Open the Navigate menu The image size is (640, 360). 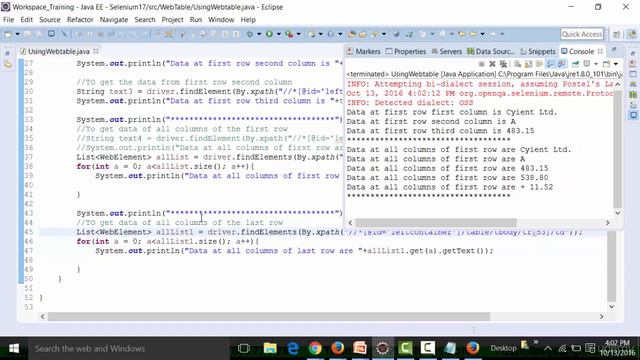click(114, 20)
